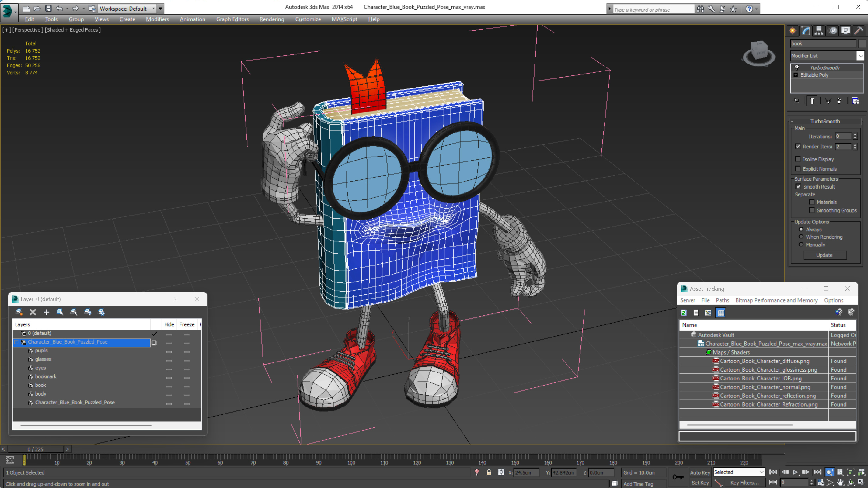
Task: Click Go to End playback button
Action: (817, 472)
